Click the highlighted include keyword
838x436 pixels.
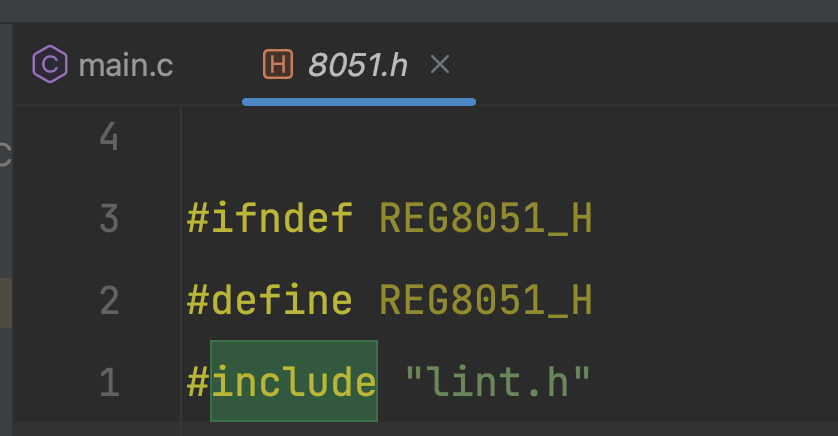294,381
